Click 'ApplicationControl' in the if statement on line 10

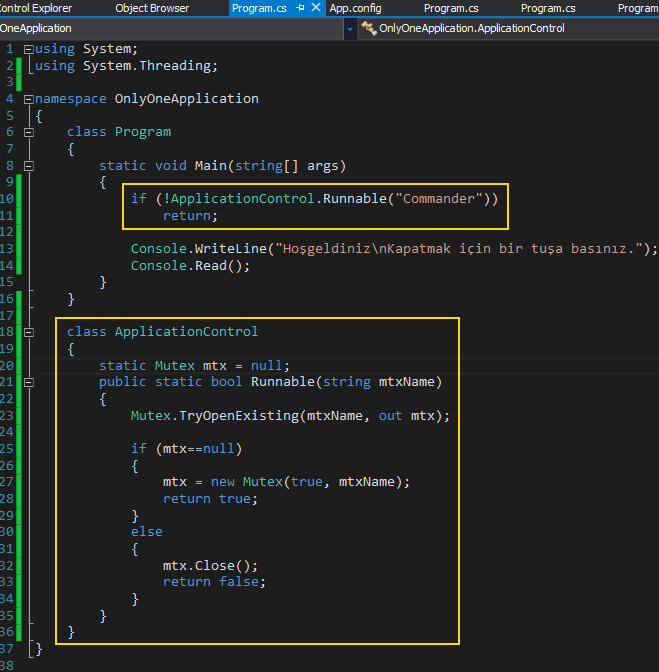point(243,199)
